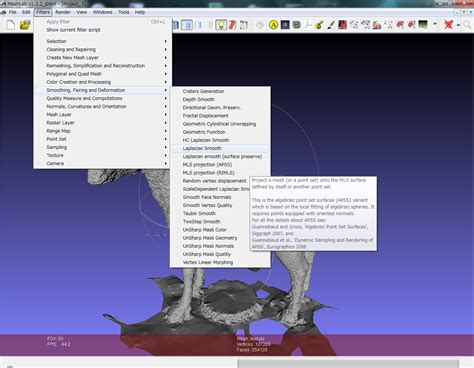
Task: Close the open Filters menu
Action: pyautogui.click(x=43, y=12)
